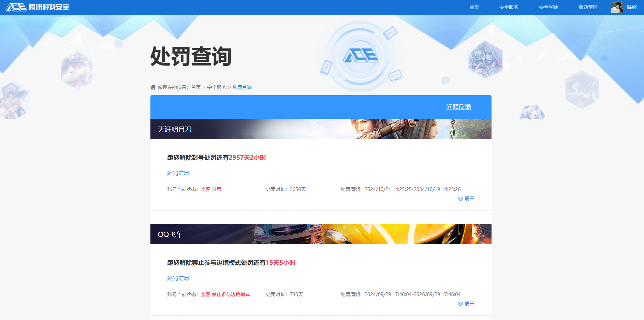The height and width of the screenshot is (320, 644).
Task: Click the 处罚时长 730天 text
Action: click(x=284, y=294)
